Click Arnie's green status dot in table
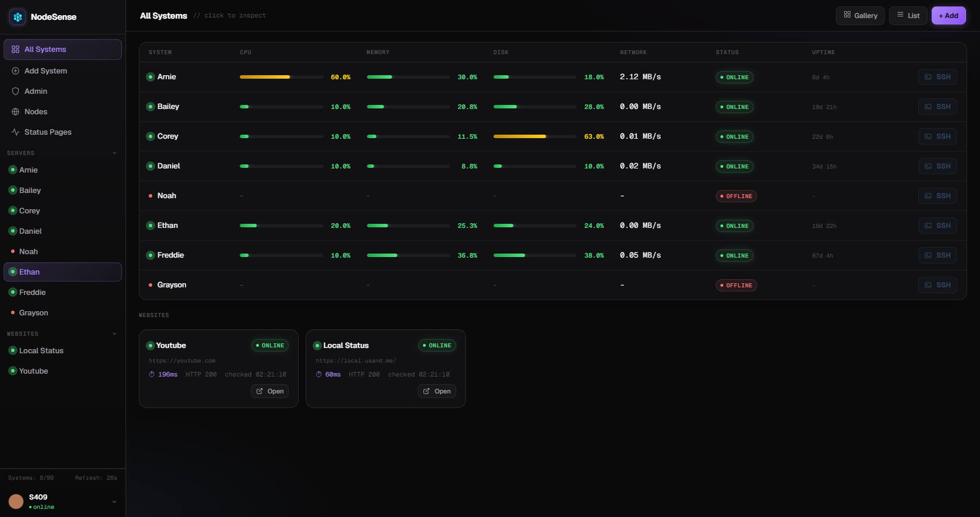This screenshot has height=517, width=980. [150, 77]
